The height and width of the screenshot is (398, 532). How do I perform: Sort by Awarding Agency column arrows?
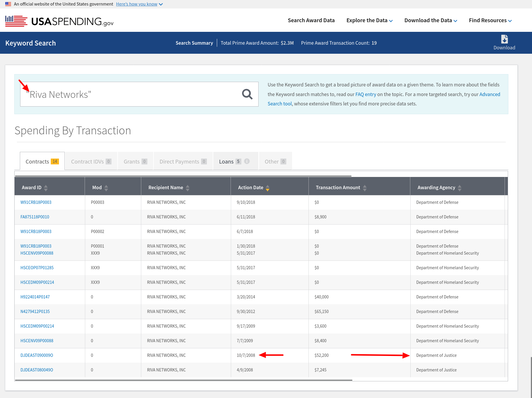click(x=460, y=188)
